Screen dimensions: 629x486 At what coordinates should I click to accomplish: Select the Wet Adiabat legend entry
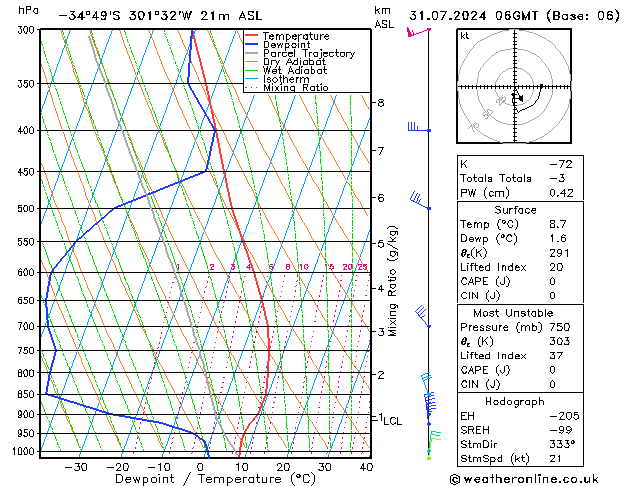coord(295,71)
